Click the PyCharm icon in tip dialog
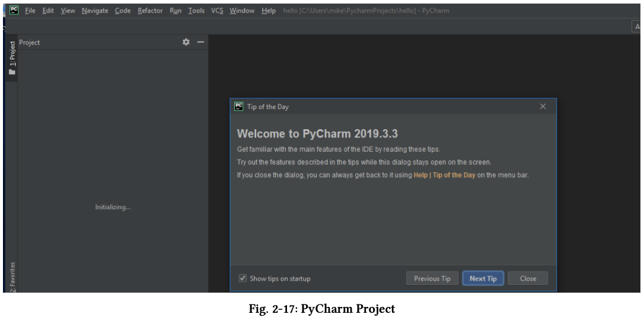 pos(238,107)
